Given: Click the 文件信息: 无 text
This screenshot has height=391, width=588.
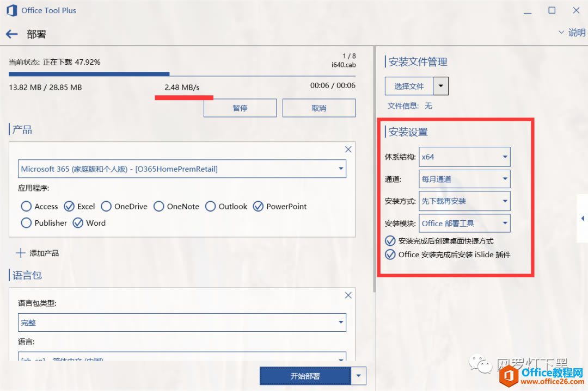Looking at the screenshot, I should pos(410,106).
